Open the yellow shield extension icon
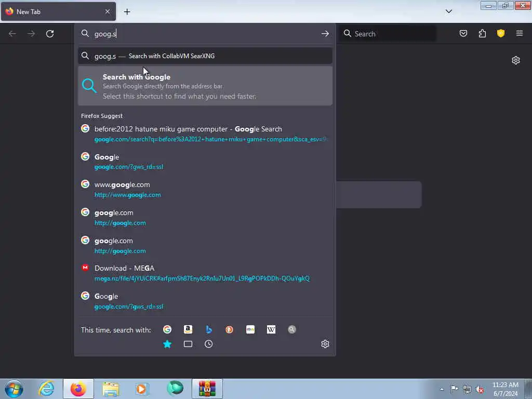This screenshot has height=399, width=532. click(501, 33)
